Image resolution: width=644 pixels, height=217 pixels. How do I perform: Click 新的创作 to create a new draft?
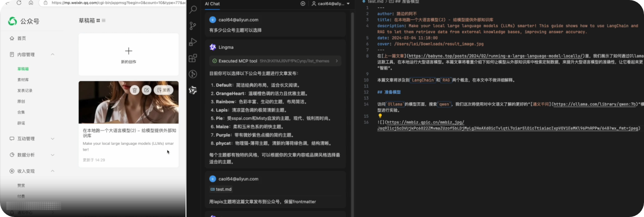[x=128, y=54]
